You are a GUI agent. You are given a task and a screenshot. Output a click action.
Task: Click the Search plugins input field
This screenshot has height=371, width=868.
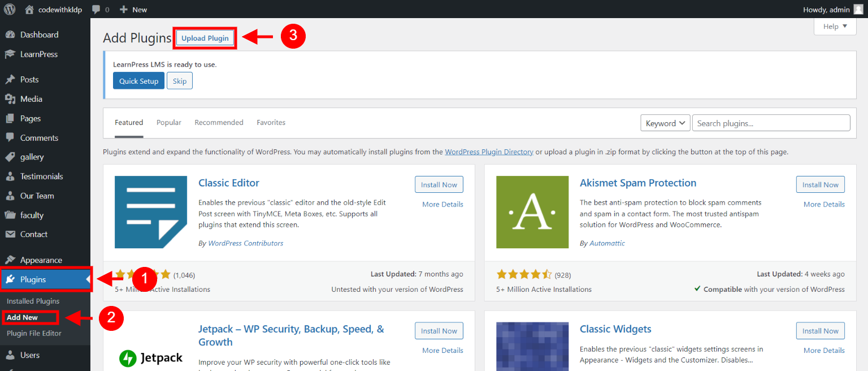[771, 123]
